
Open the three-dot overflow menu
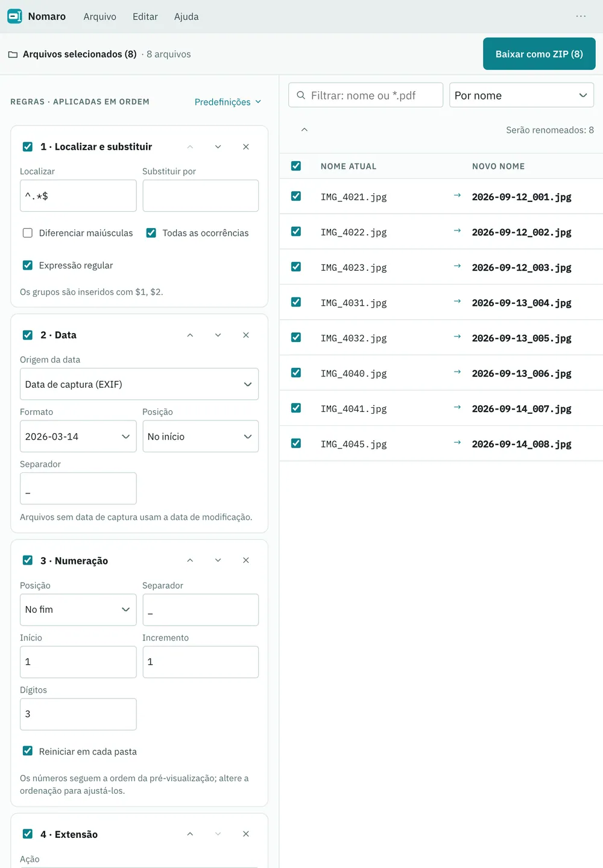pyautogui.click(x=581, y=16)
